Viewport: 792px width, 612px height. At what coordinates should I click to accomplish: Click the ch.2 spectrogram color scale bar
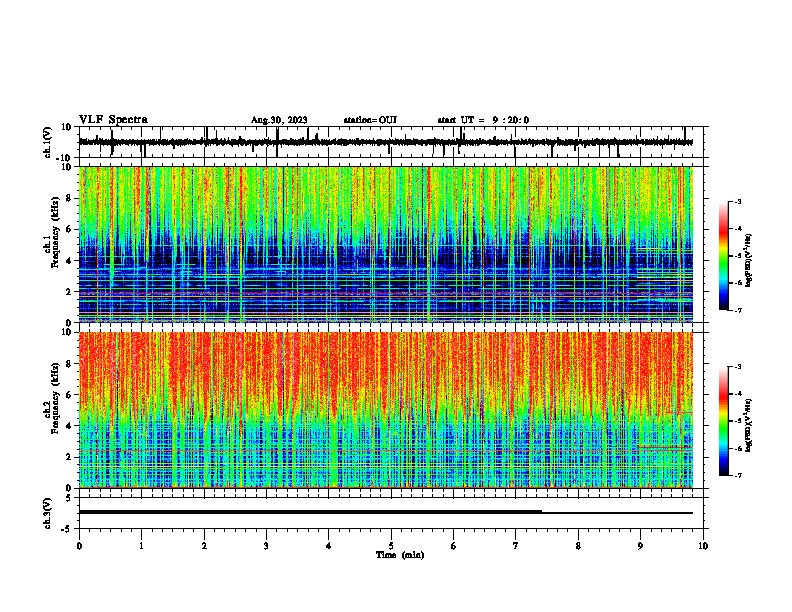[x=723, y=421]
